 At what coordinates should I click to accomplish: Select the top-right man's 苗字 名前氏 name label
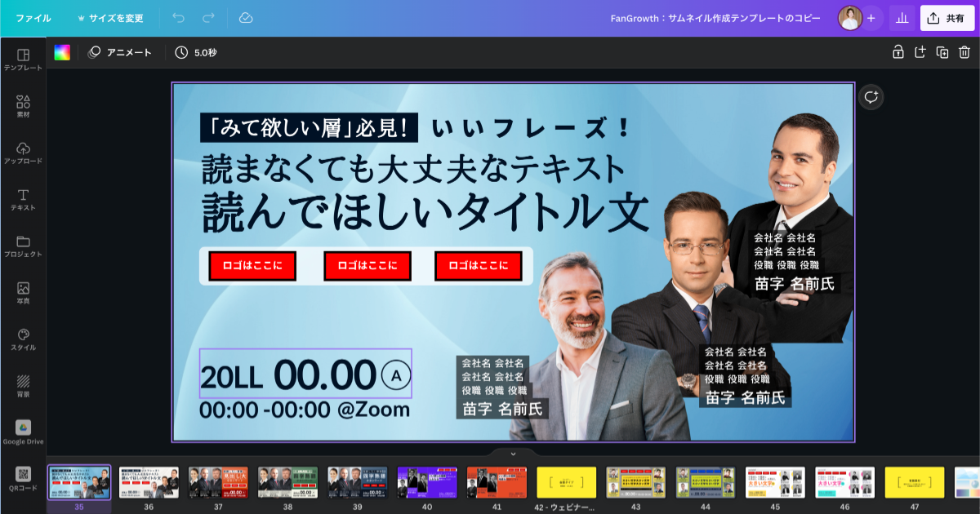795,284
